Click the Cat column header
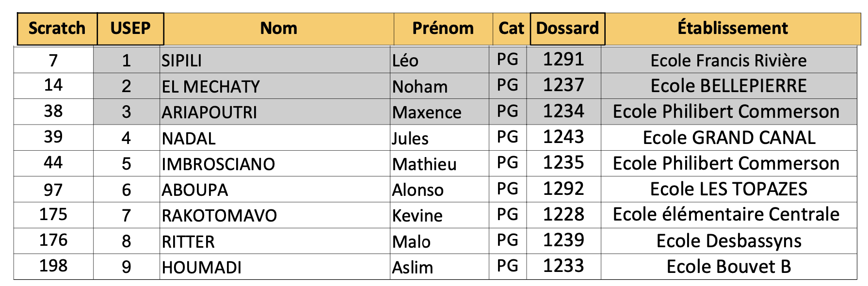Image resolution: width=868 pixels, height=286 pixels. pyautogui.click(x=511, y=29)
